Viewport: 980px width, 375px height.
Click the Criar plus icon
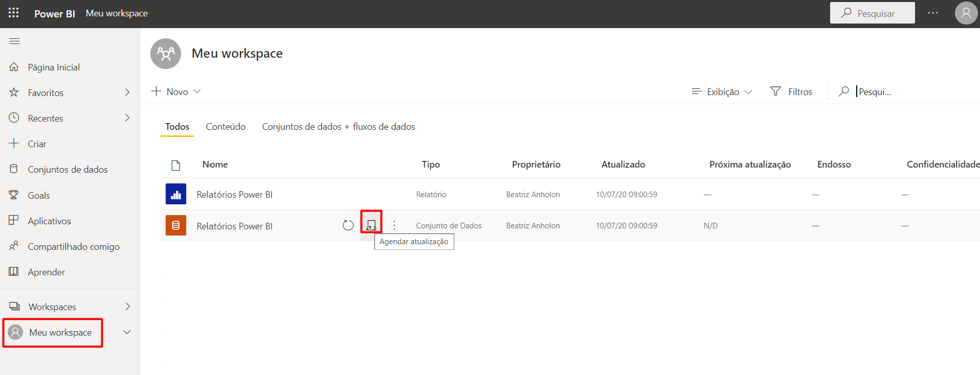click(x=14, y=144)
